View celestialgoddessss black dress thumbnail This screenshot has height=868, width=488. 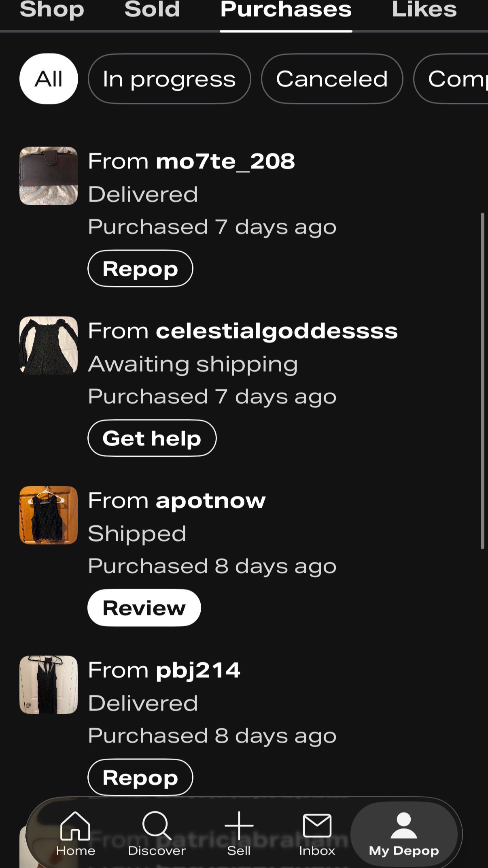[x=49, y=345]
